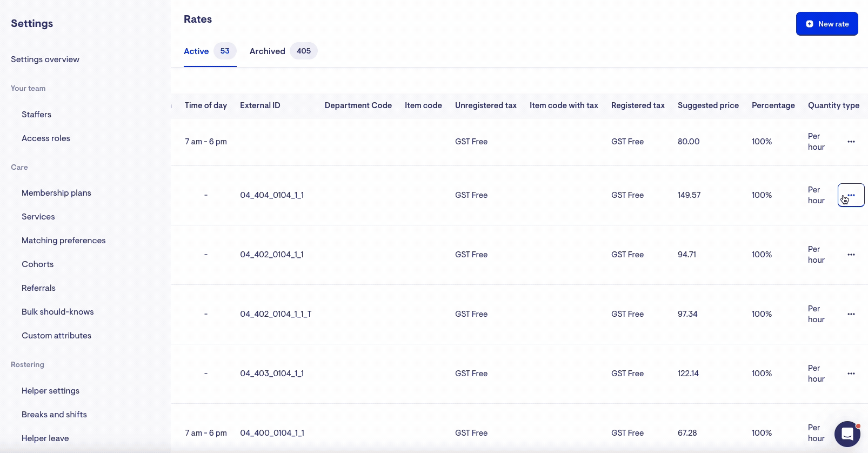Viewport: 868px width, 453px height.
Task: Open more options for rate 04_403_0104_1_1
Action: tap(851, 374)
